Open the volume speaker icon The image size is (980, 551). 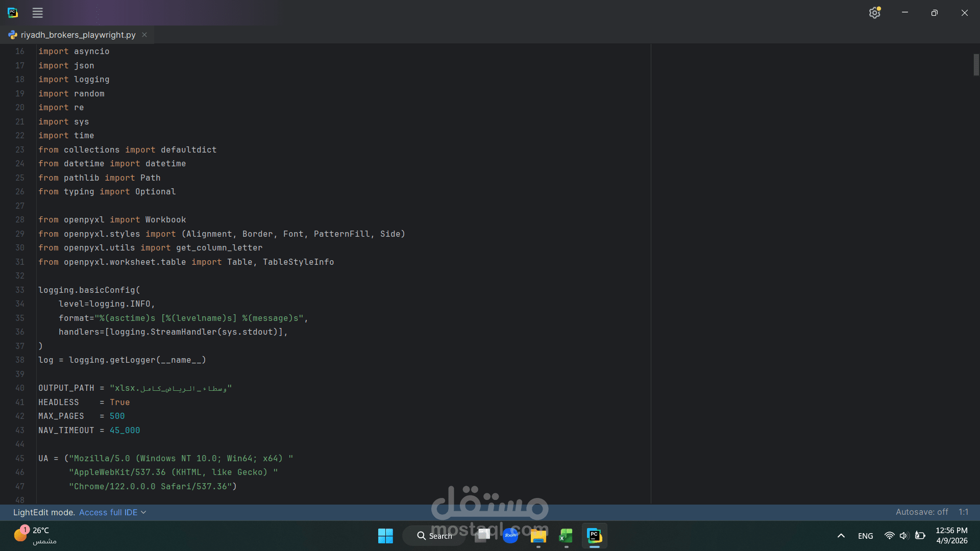(904, 536)
